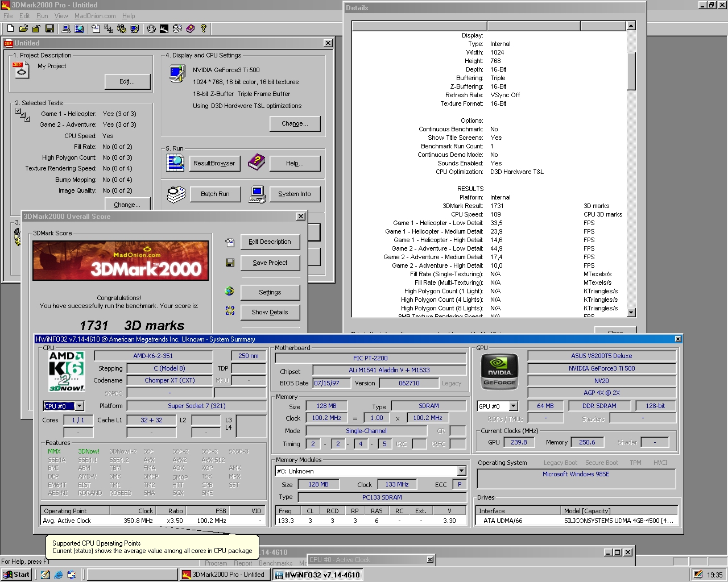The image size is (728, 582).
Task: Click Change... under Display and CPU Settings
Action: (295, 123)
